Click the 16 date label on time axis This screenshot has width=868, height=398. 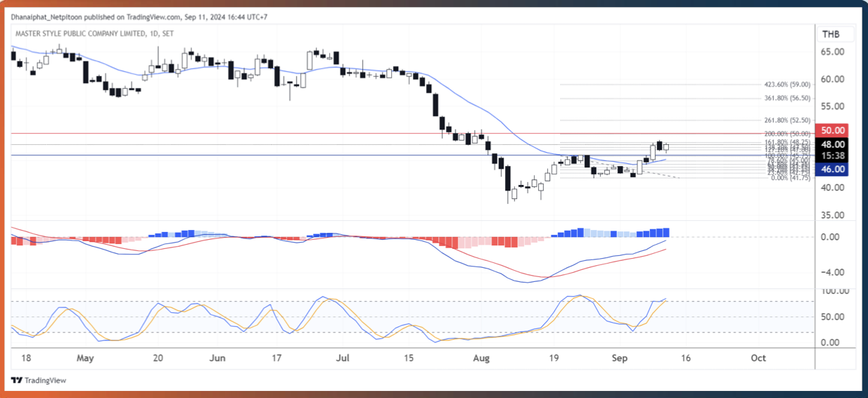tap(686, 358)
